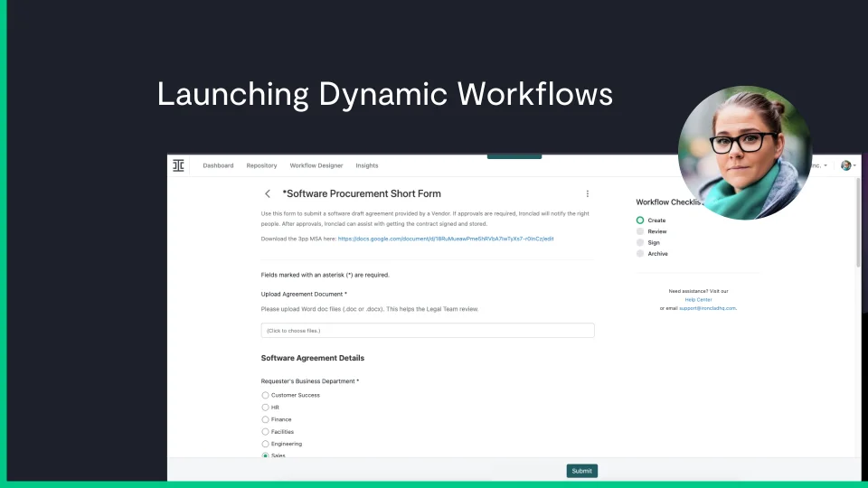
Task: Open the 3pp MSA Google Docs link
Action: coord(446,239)
